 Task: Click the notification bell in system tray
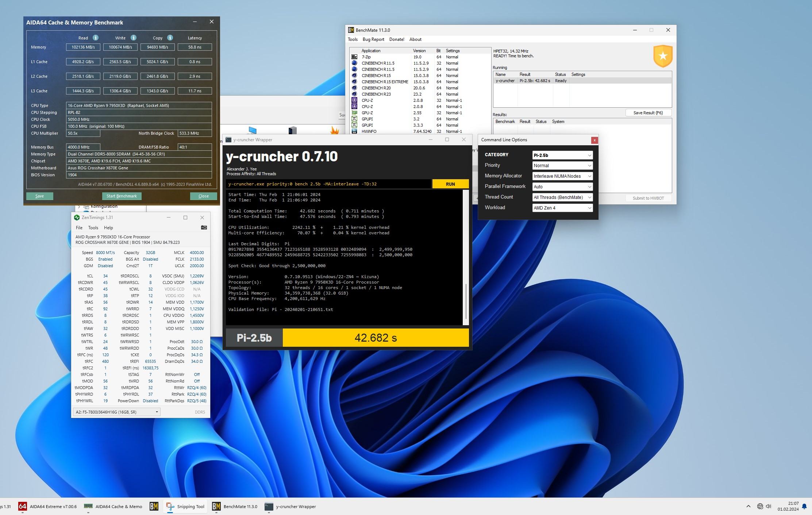pyautogui.click(x=804, y=507)
